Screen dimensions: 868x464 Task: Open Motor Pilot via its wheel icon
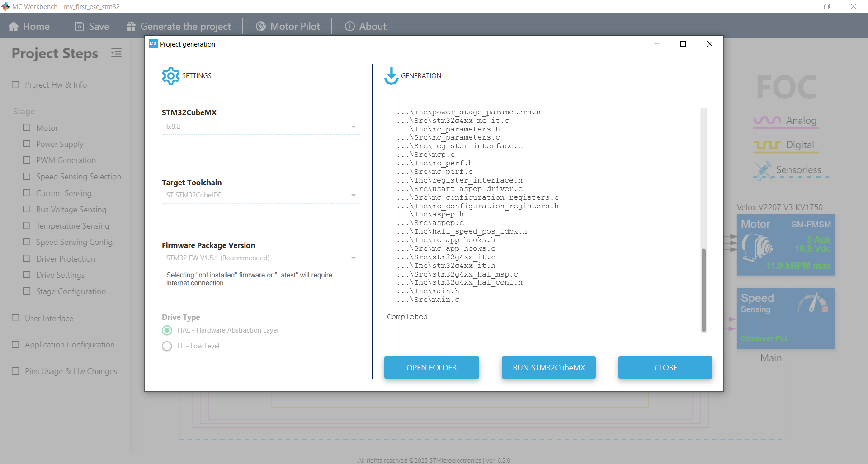261,27
